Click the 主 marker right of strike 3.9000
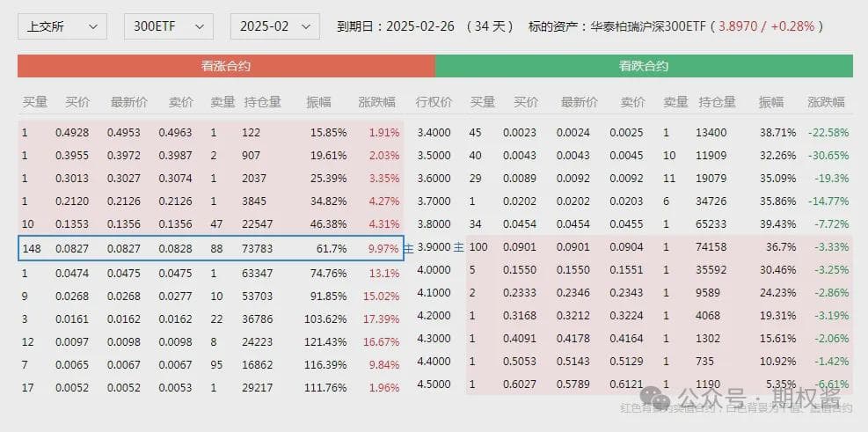868x432 pixels. pyautogui.click(x=458, y=247)
